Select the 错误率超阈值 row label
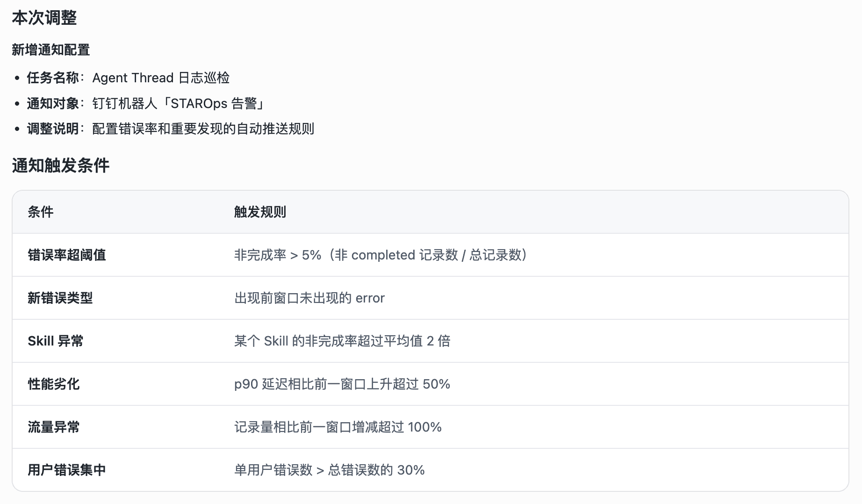Screen dimensions: 862x504 point(67,255)
